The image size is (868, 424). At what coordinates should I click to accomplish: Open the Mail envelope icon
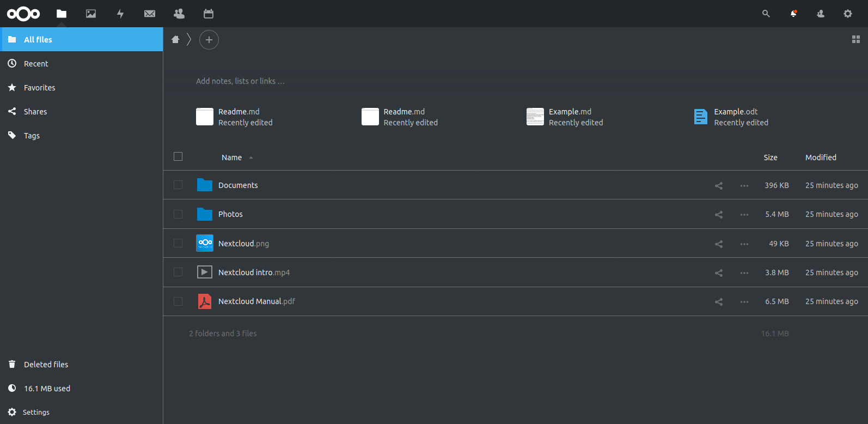(150, 14)
